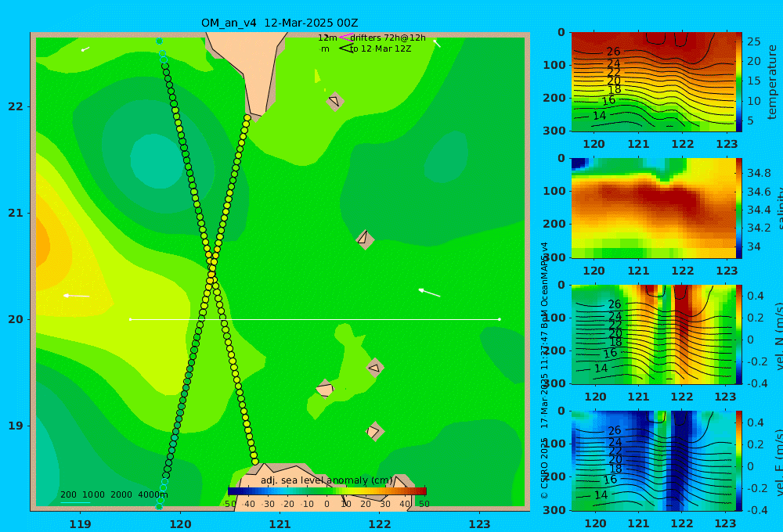Click the yellow track endpoint below Taiwan's southern tip
Viewport: 783px width, 532px height.
[247, 118]
